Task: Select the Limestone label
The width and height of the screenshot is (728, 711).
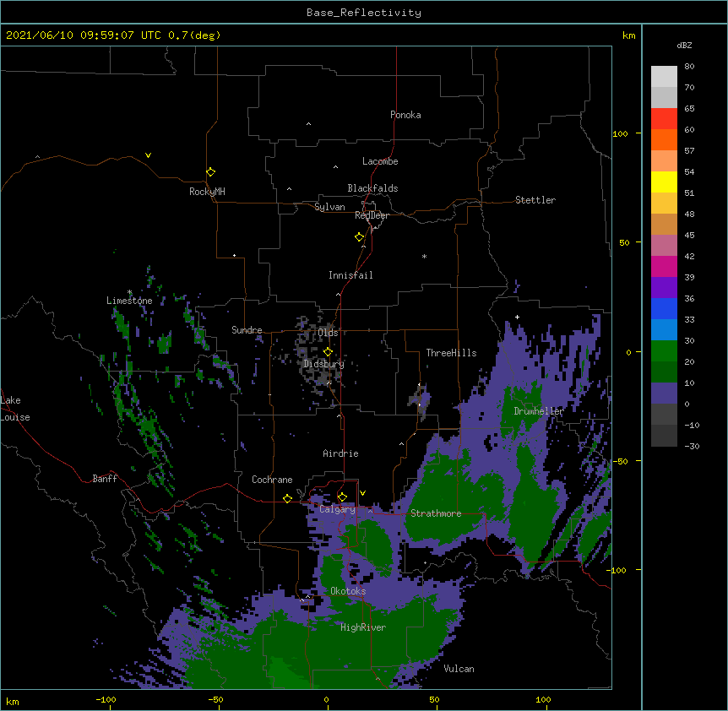Action: pyautogui.click(x=129, y=301)
